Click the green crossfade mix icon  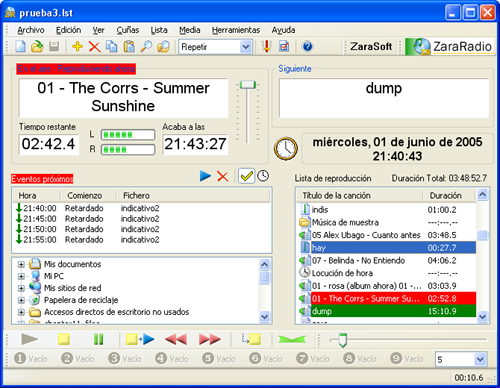tap(292, 339)
